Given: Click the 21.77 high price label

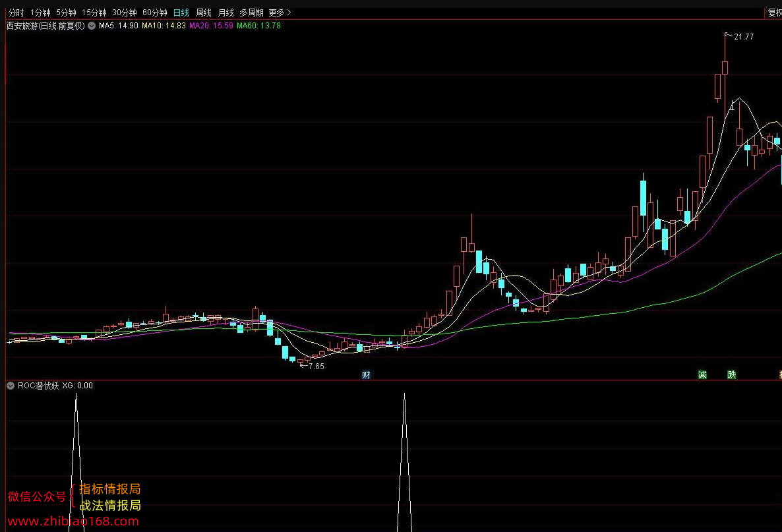Looking at the screenshot, I should pyautogui.click(x=744, y=36).
